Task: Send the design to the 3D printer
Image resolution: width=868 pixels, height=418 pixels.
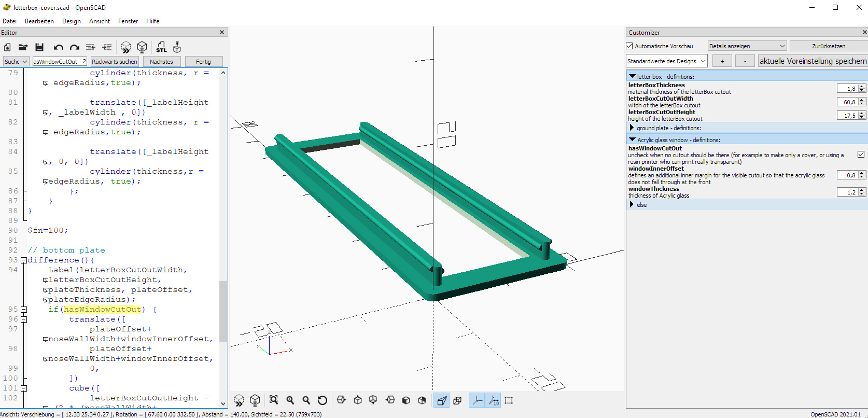Action: click(177, 47)
